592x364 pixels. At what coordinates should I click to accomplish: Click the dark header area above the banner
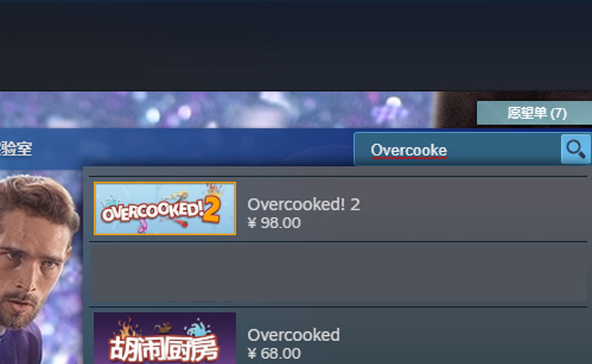point(296,45)
